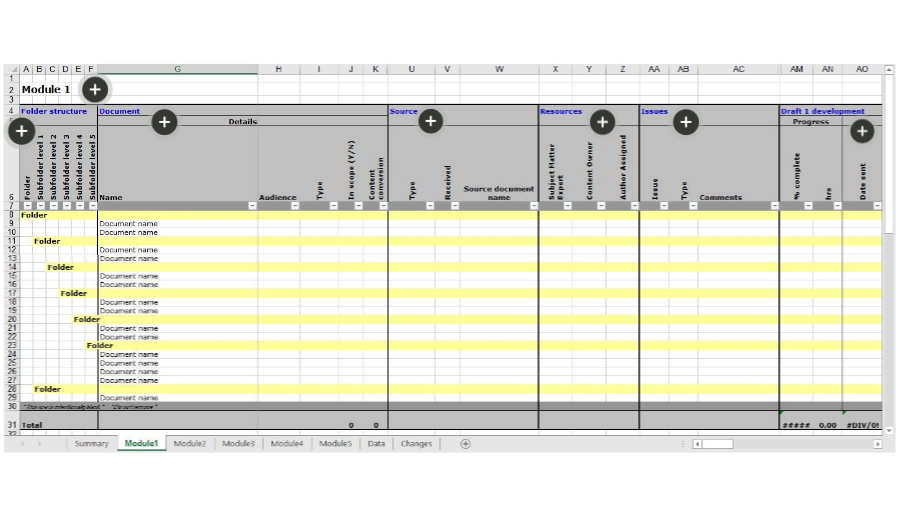The image size is (900, 506).
Task: Switch to the Summary sheet tab
Action: 91,444
